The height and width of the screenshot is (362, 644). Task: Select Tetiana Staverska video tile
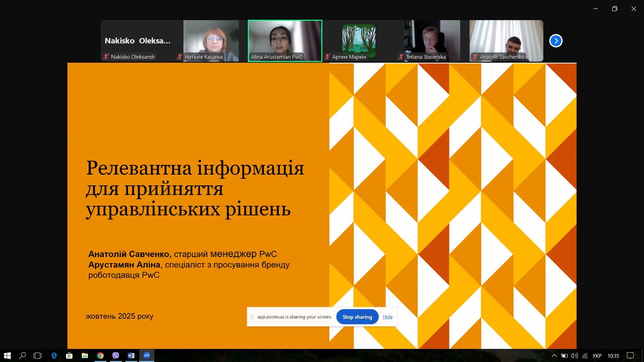pos(432,41)
